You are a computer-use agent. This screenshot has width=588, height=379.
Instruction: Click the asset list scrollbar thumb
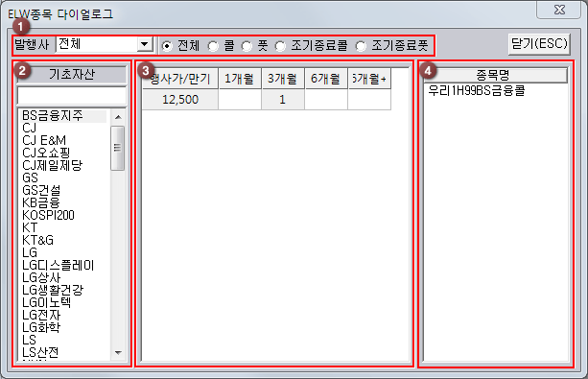pos(118,148)
